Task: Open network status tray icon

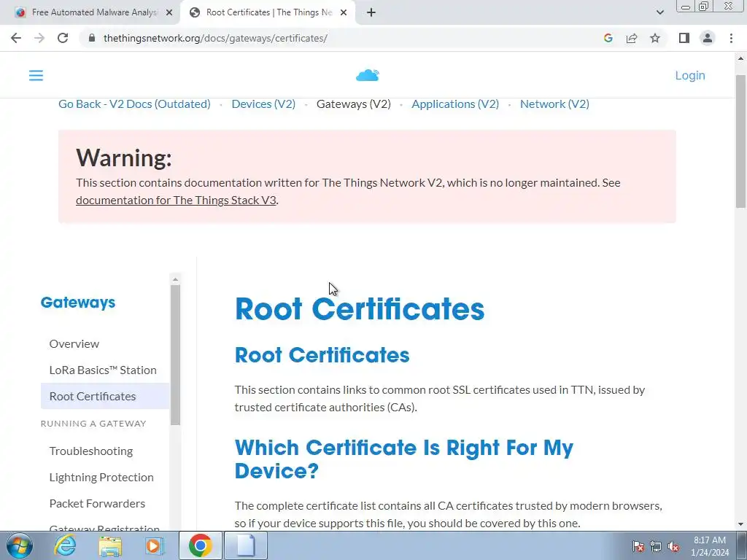Action: point(656,546)
